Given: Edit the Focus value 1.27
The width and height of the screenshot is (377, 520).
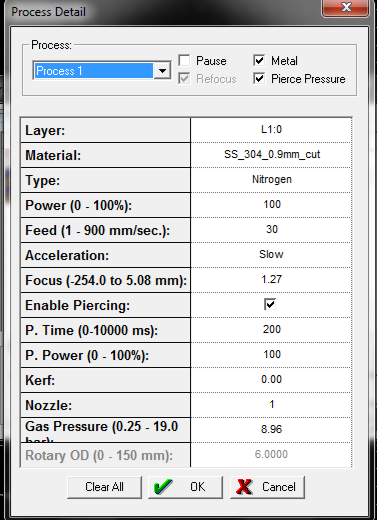Looking at the screenshot, I should 271,280.
